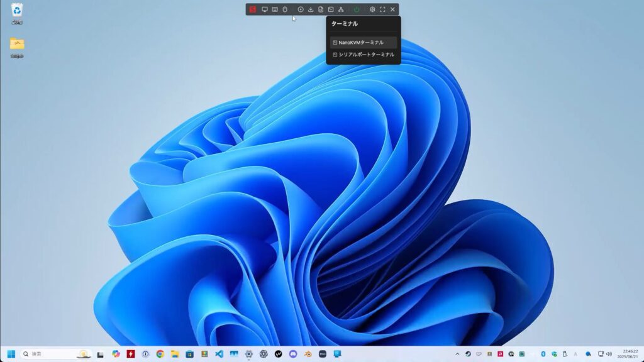Open NanoKVM settings gear in toolbar
Screen dimensions: 644x362
(372, 9)
